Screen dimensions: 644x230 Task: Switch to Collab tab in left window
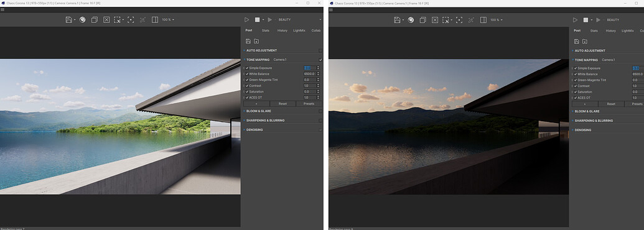[316, 30]
